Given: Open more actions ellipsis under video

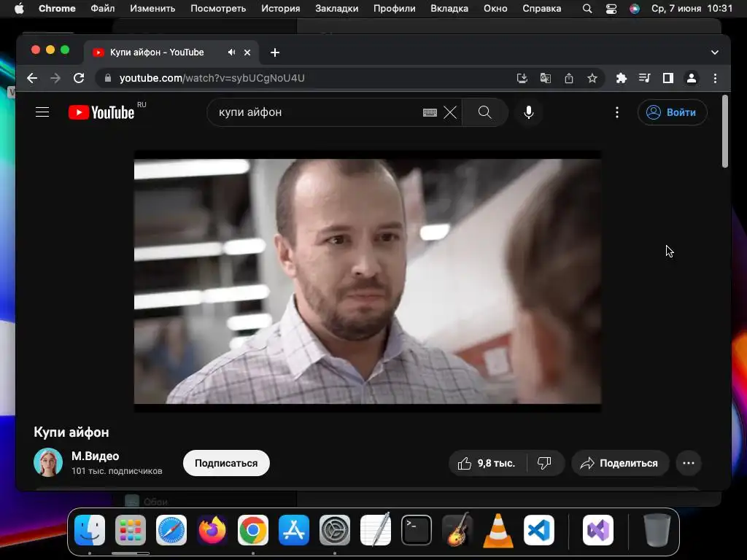Looking at the screenshot, I should [689, 463].
